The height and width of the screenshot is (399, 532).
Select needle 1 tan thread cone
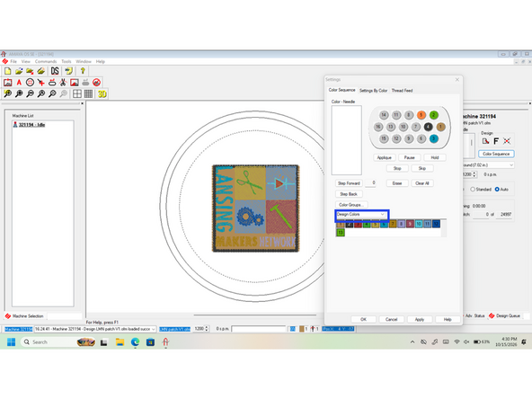coord(440,127)
